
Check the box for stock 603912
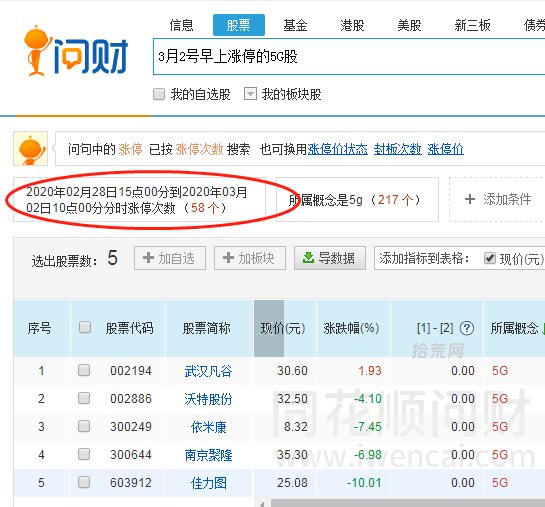(x=84, y=482)
